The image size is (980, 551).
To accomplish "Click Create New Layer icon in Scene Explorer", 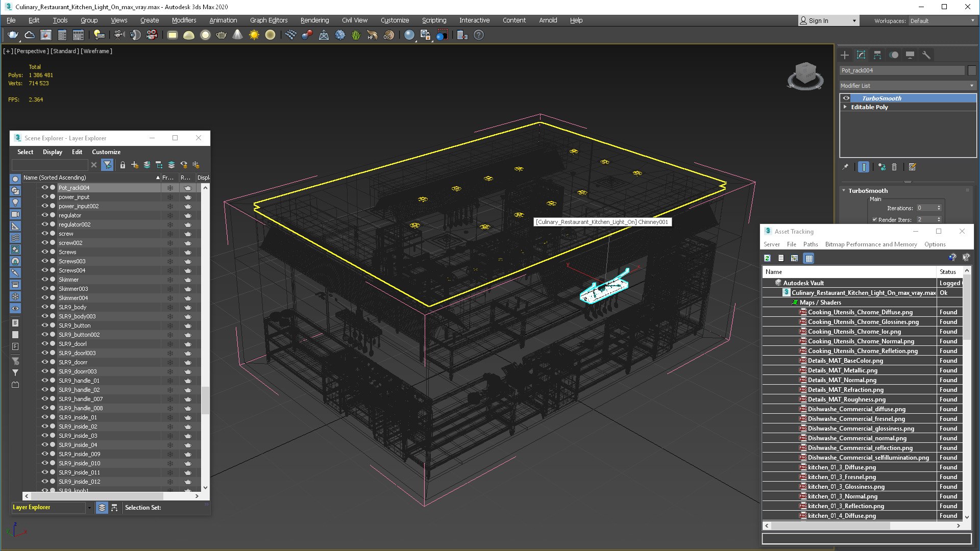I will pyautogui.click(x=135, y=165).
